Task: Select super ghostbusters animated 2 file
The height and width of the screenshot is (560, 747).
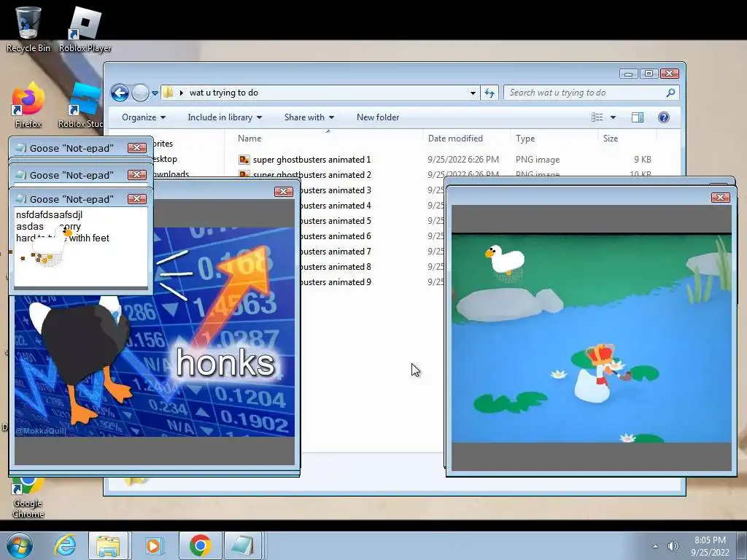Action: pos(311,174)
